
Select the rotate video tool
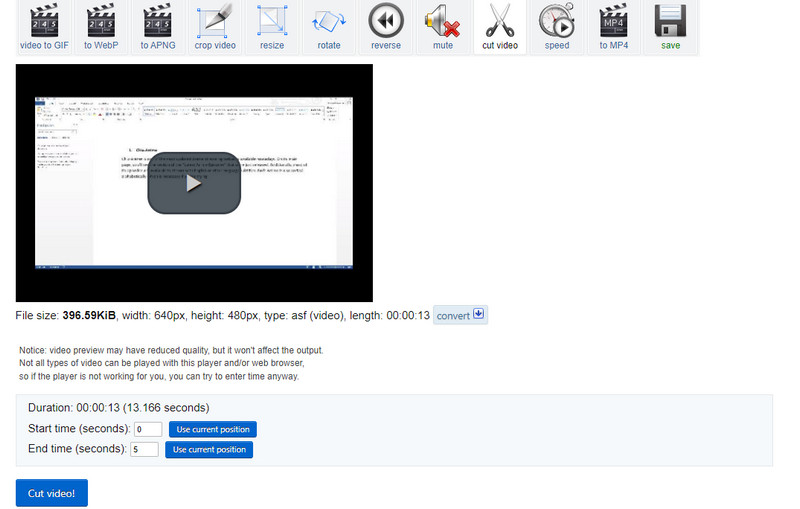328,27
